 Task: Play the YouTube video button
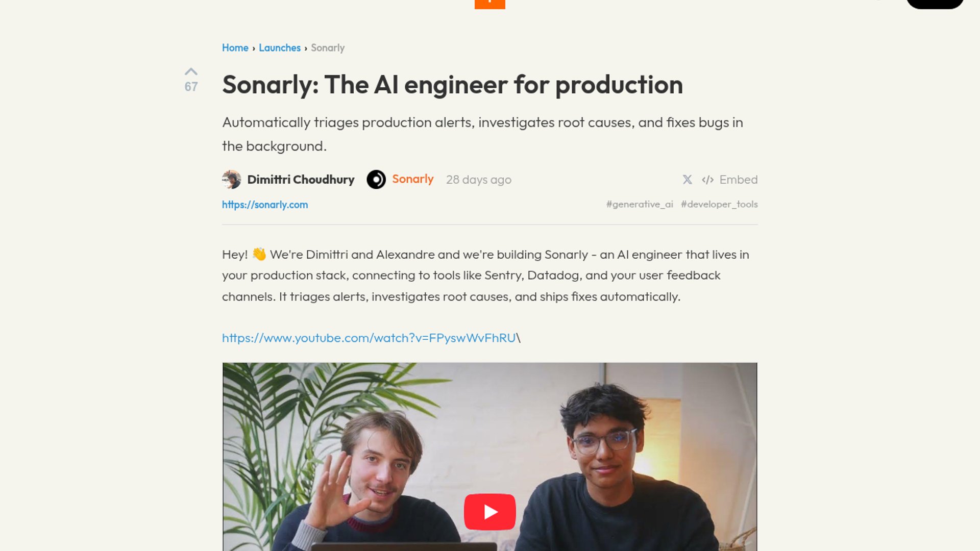[489, 512]
